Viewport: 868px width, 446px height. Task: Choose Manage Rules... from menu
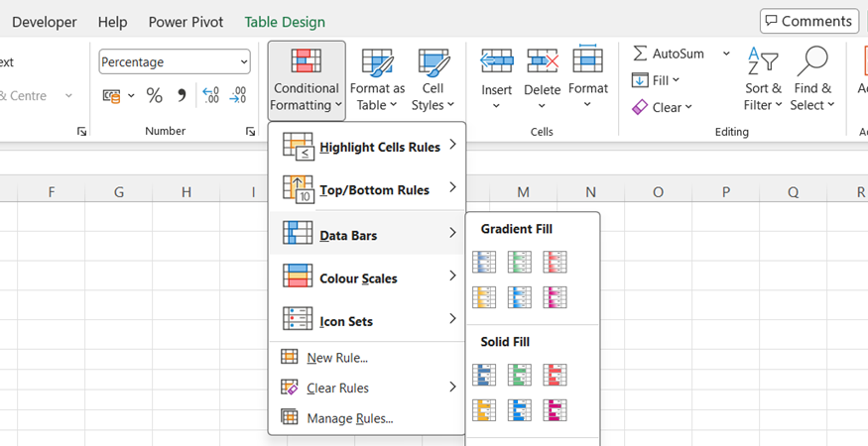(366, 418)
